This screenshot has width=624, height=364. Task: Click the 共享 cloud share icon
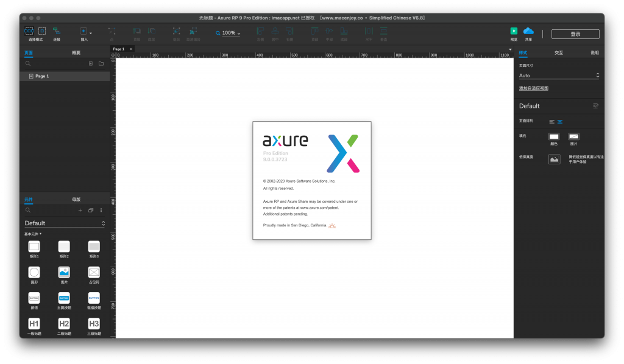point(528,31)
